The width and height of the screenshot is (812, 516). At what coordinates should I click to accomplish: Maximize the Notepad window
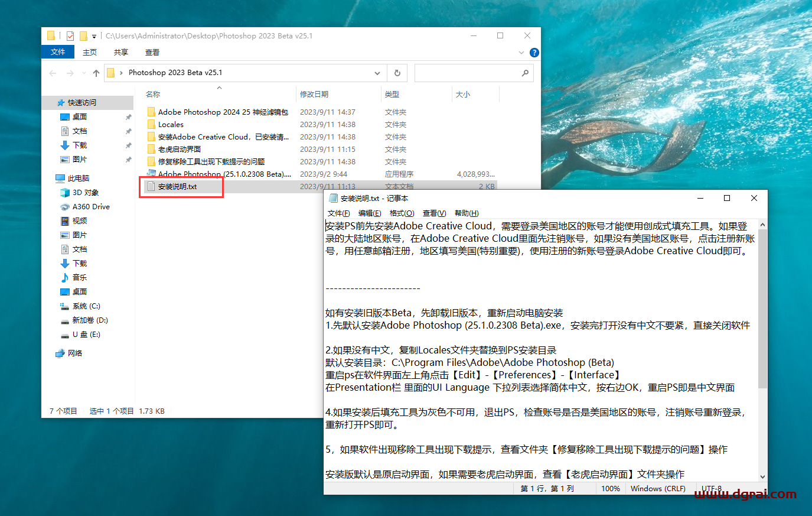[727, 198]
